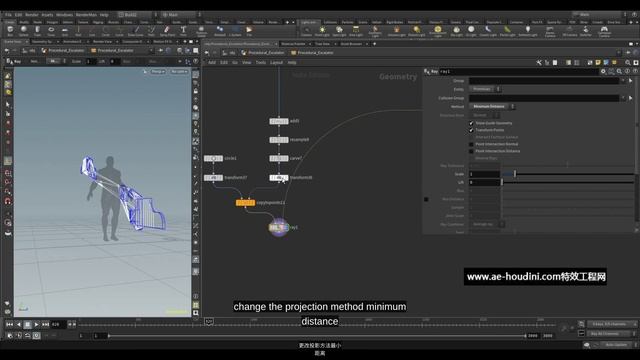Enable Point Intersection Normal checkbox

(x=471, y=144)
